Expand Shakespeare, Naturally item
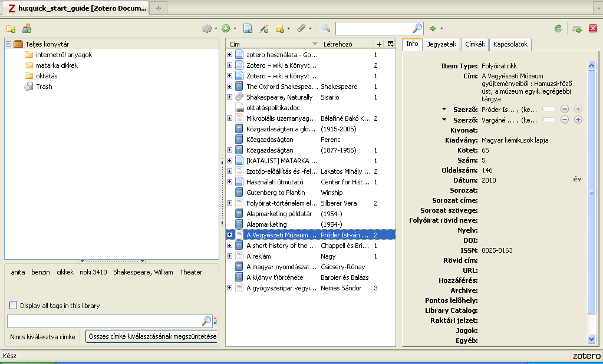This screenshot has width=603, height=364. 229,97
